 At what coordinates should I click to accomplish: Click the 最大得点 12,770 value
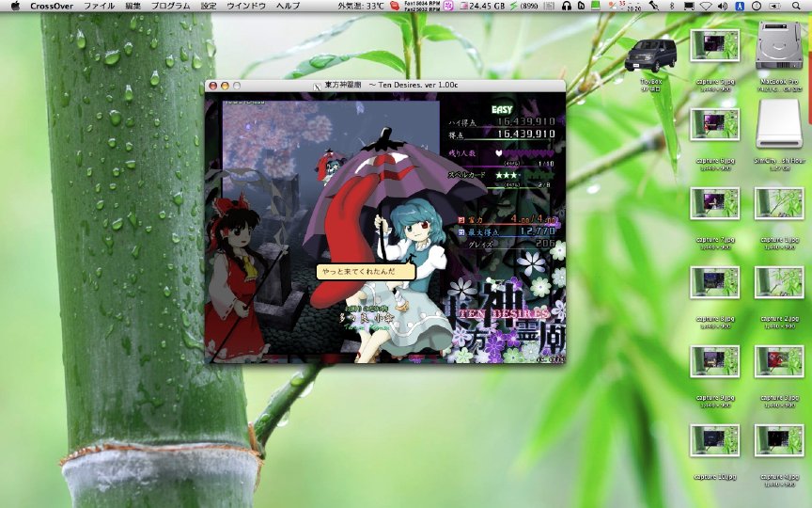coord(538,231)
